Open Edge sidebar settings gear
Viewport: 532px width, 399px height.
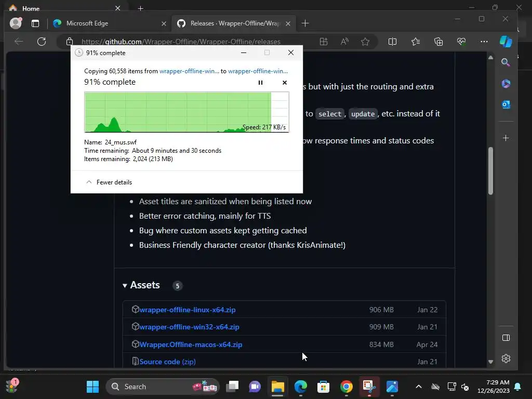tap(506, 358)
